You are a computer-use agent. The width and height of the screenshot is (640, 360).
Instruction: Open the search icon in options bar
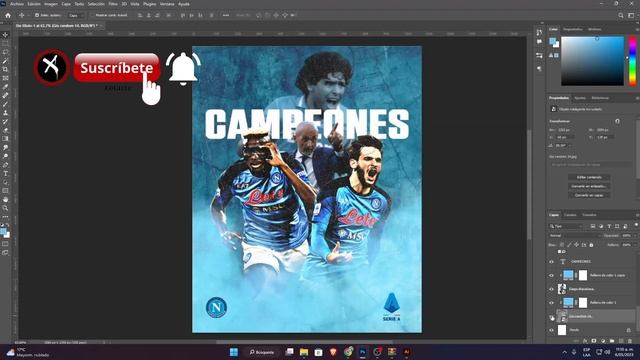pyautogui.click(x=621, y=16)
